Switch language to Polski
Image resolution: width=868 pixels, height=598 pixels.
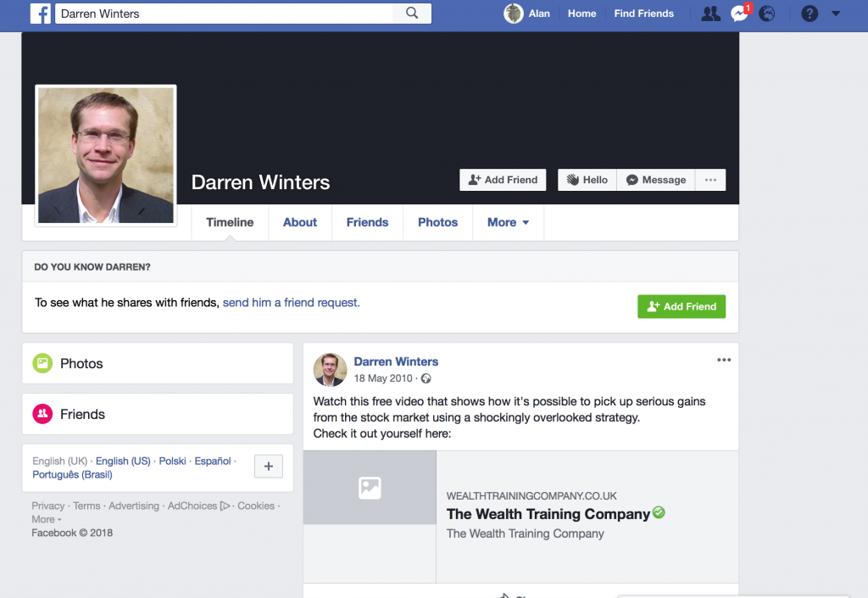coord(172,461)
